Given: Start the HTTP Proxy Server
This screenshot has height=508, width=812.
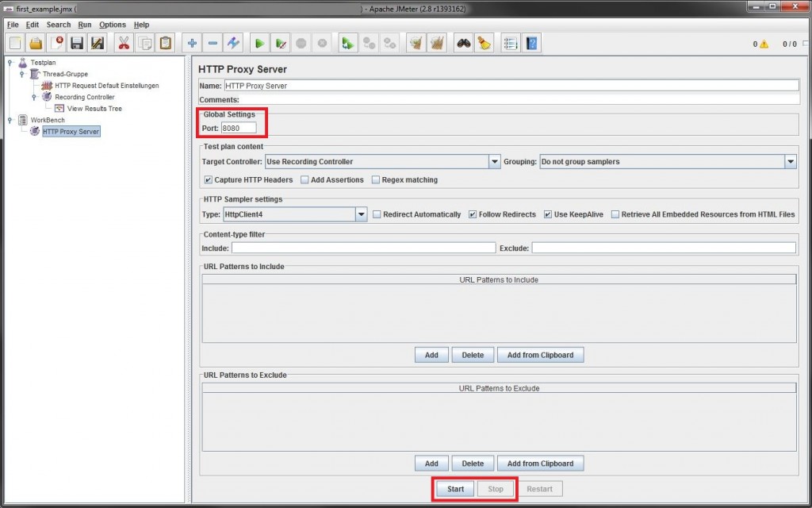Looking at the screenshot, I should (x=456, y=489).
